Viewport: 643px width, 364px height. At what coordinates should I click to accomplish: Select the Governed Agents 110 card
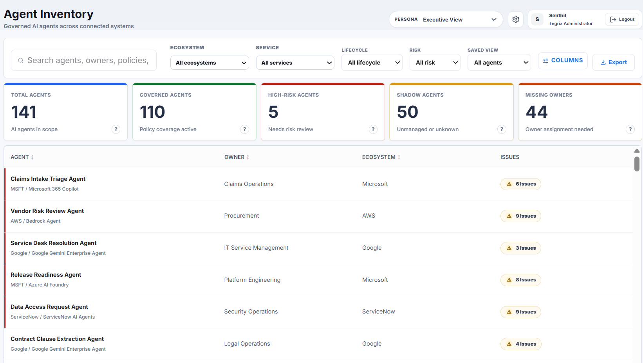point(194,112)
